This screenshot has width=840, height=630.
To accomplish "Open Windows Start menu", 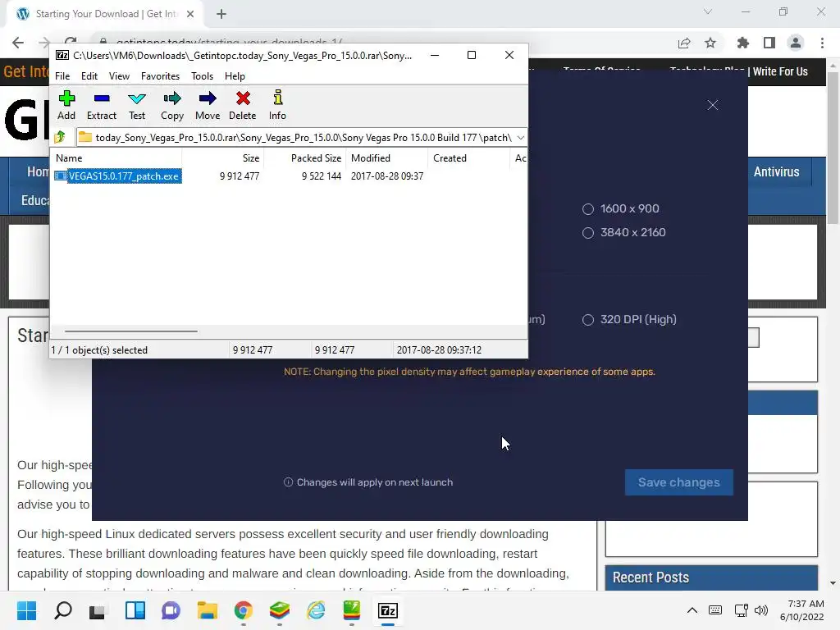I will (26, 610).
